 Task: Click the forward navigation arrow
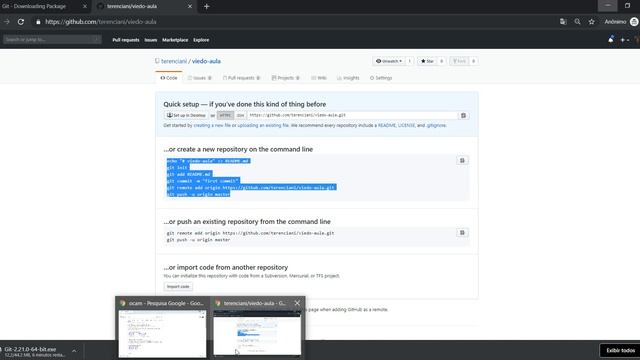[7, 22]
